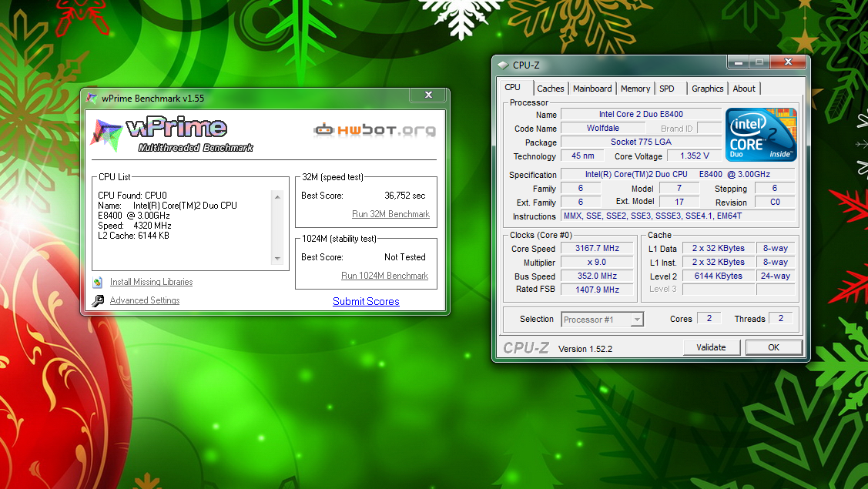
Task: Click the Instructions field MMX, SSE list
Action: [678, 216]
